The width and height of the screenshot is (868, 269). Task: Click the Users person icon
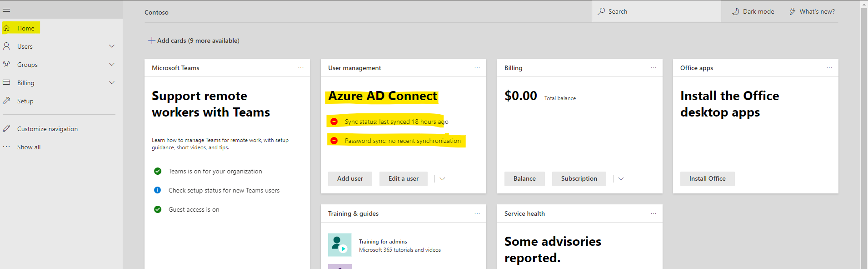pos(6,46)
